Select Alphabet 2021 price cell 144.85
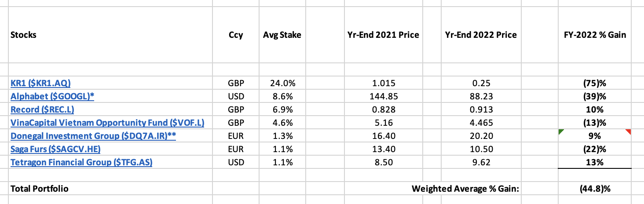Image resolution: width=644 pixels, height=204 pixels. point(384,96)
